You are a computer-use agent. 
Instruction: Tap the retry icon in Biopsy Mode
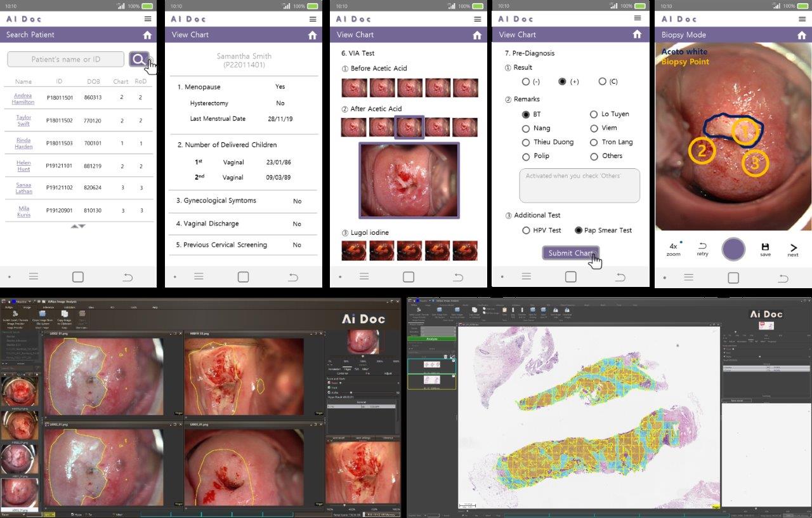tap(702, 248)
